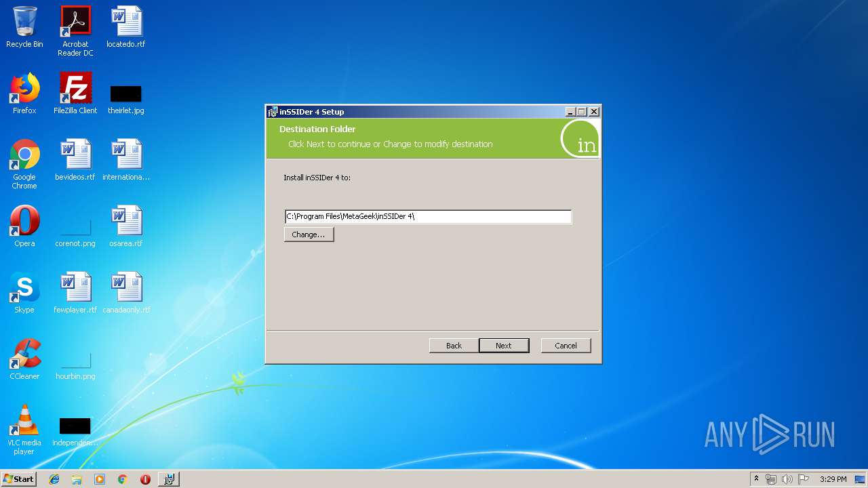Click the 3:29 PM system clock
868x488 pixels.
pyautogui.click(x=833, y=479)
